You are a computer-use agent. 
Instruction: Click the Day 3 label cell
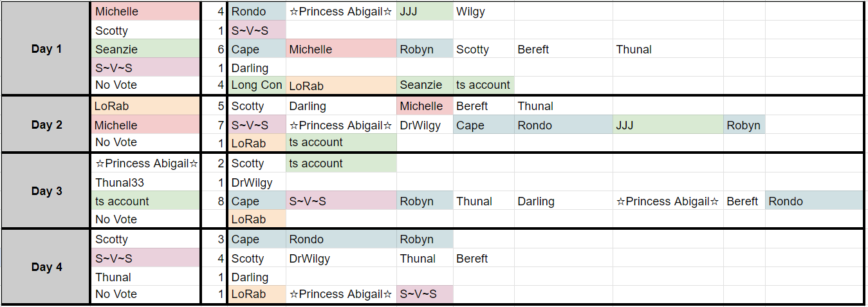[46, 191]
